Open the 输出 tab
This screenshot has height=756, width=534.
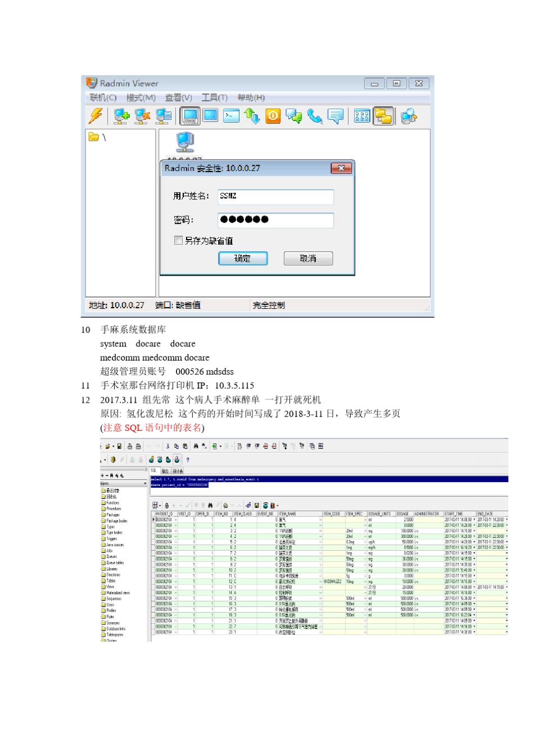[x=165, y=471]
